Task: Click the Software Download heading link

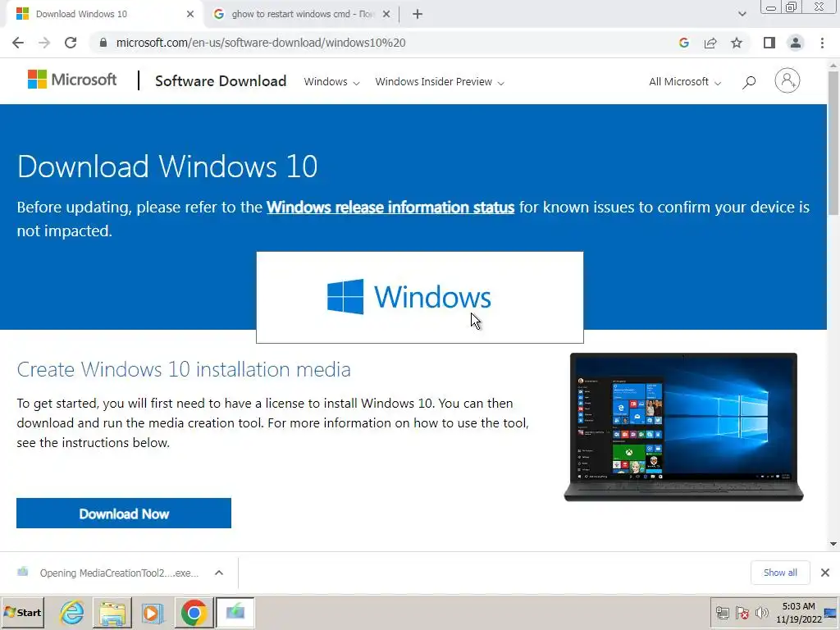Action: pyautogui.click(x=221, y=81)
